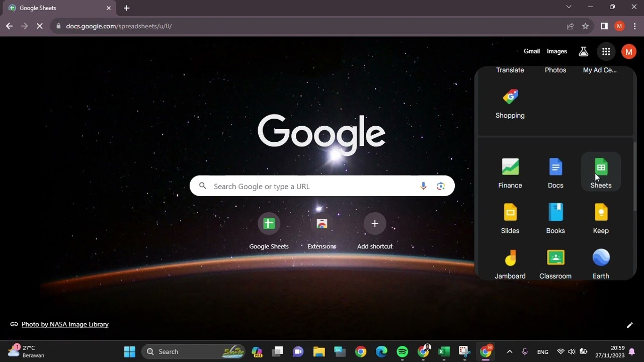Viewport: 644px width, 362px height.
Task: Open a new browser tab
Action: point(126,8)
